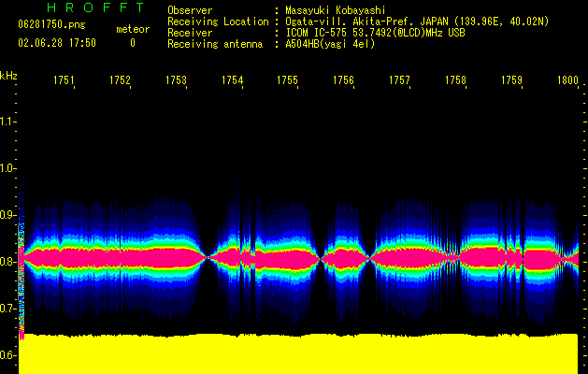588x374 pixels.
Task: Click the 0.8 kHz frequency label
Action: 7,262
